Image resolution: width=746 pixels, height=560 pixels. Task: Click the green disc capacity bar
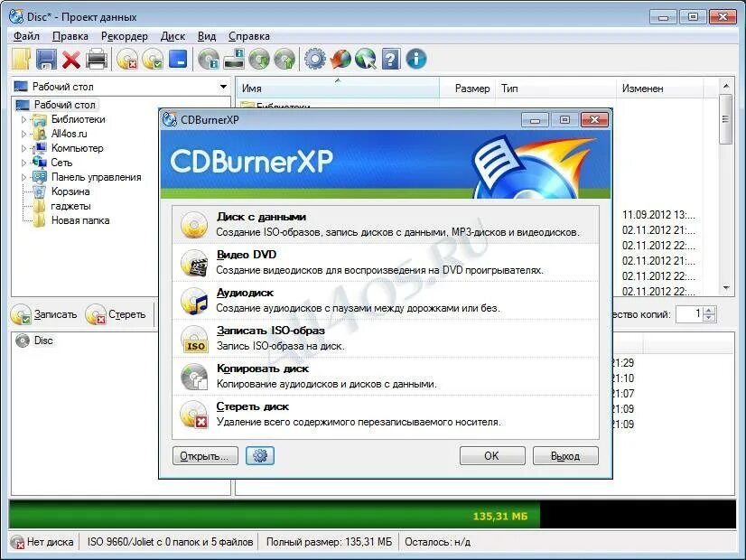tap(275, 515)
